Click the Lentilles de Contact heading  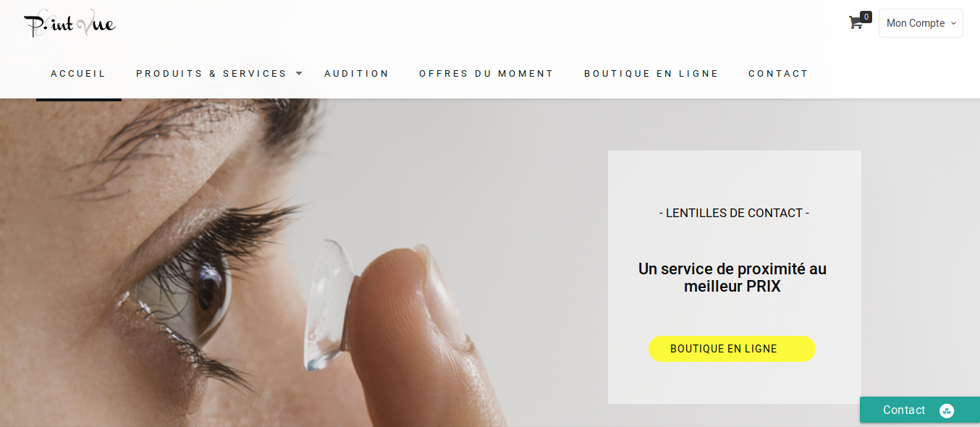pos(734,213)
